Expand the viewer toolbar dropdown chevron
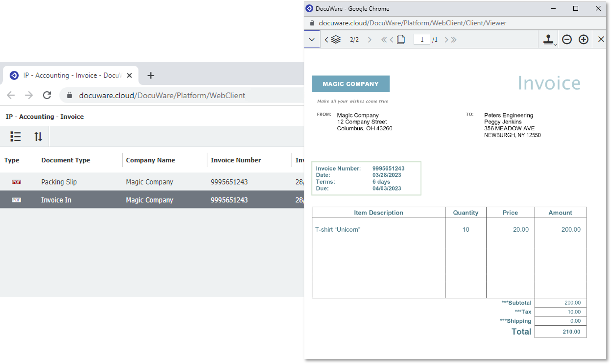 [x=312, y=39]
